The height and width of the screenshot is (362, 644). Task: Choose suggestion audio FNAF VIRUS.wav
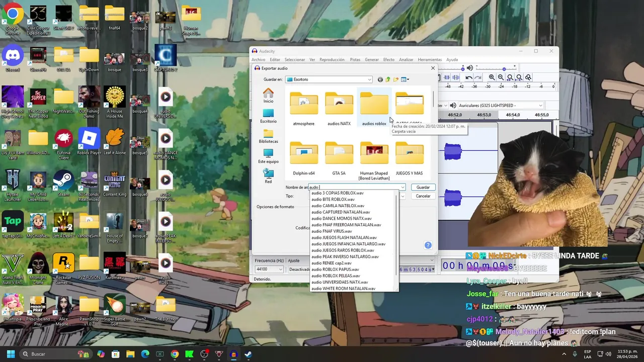coord(332,231)
